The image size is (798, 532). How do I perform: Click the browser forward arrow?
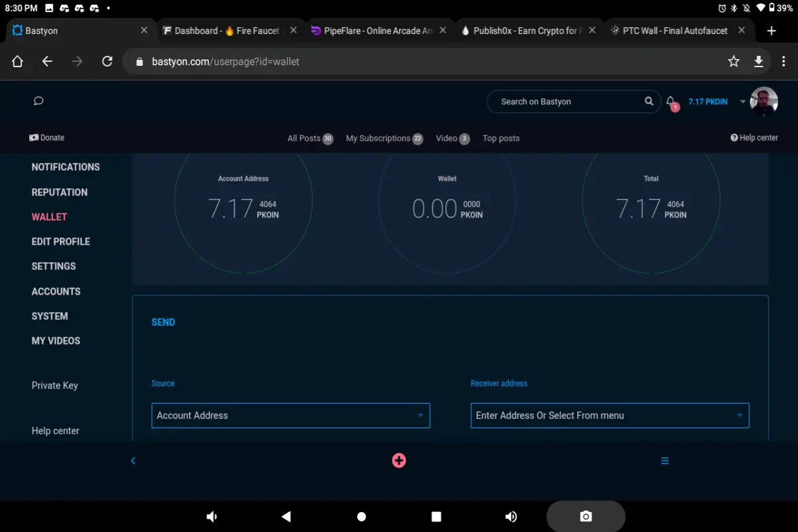coord(78,61)
